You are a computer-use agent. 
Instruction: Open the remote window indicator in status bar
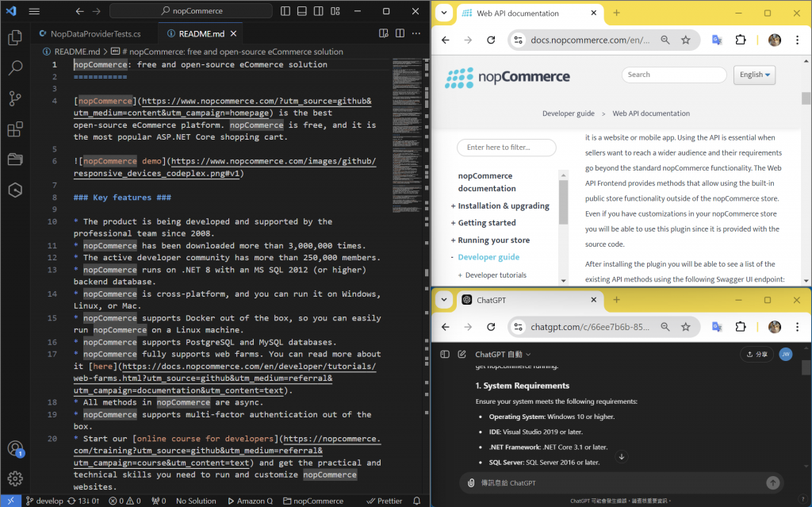click(x=11, y=501)
